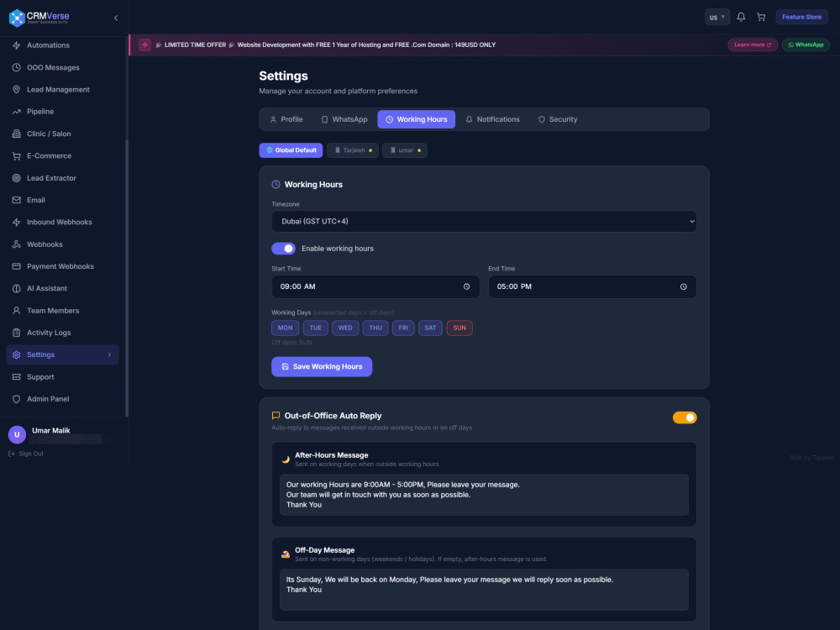The height and width of the screenshot is (630, 840).
Task: Toggle TUE working day
Action: 316,328
